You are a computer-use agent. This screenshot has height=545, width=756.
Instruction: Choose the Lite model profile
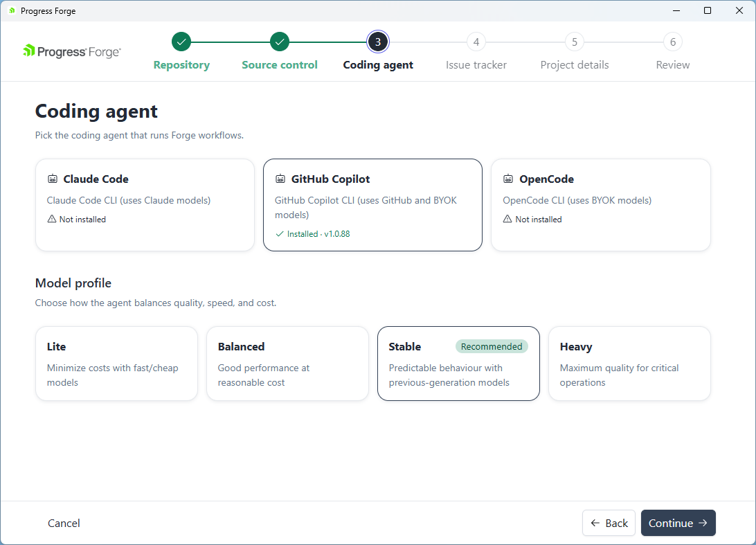click(117, 364)
